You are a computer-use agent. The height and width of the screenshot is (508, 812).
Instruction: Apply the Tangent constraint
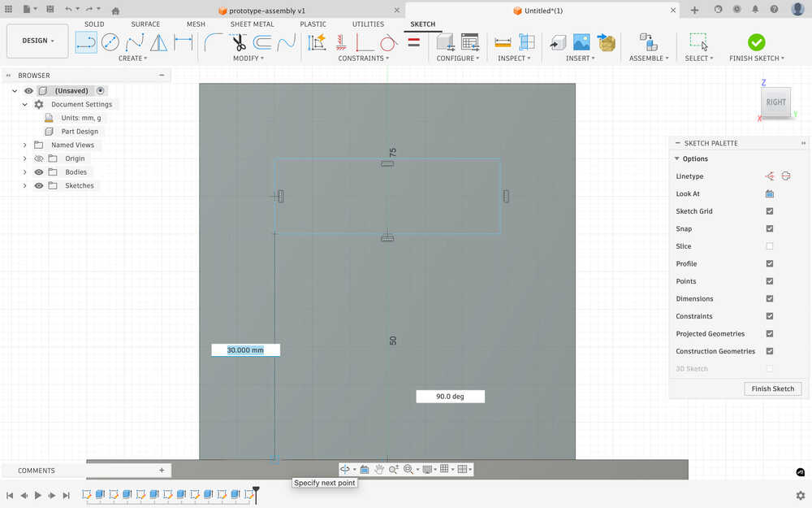click(388, 42)
